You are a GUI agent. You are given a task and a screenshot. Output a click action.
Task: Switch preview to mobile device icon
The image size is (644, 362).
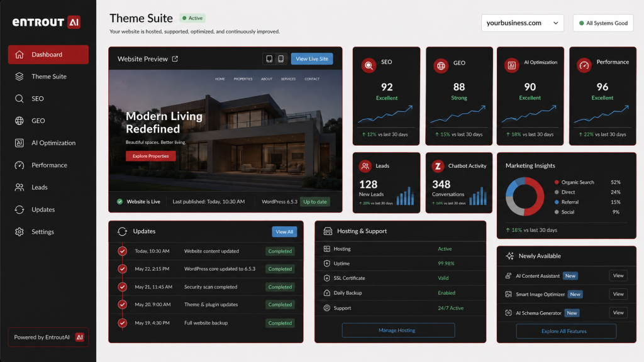pos(281,58)
